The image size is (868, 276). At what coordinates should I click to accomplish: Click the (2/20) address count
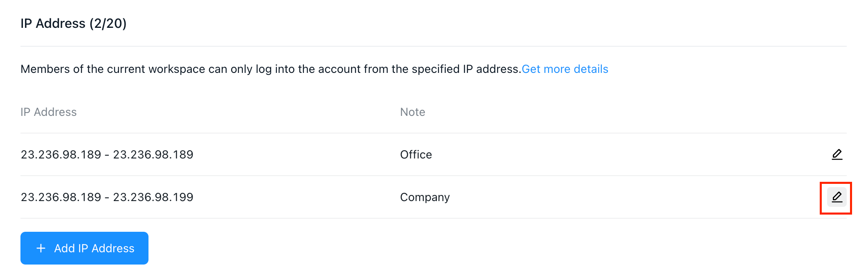coord(108,23)
